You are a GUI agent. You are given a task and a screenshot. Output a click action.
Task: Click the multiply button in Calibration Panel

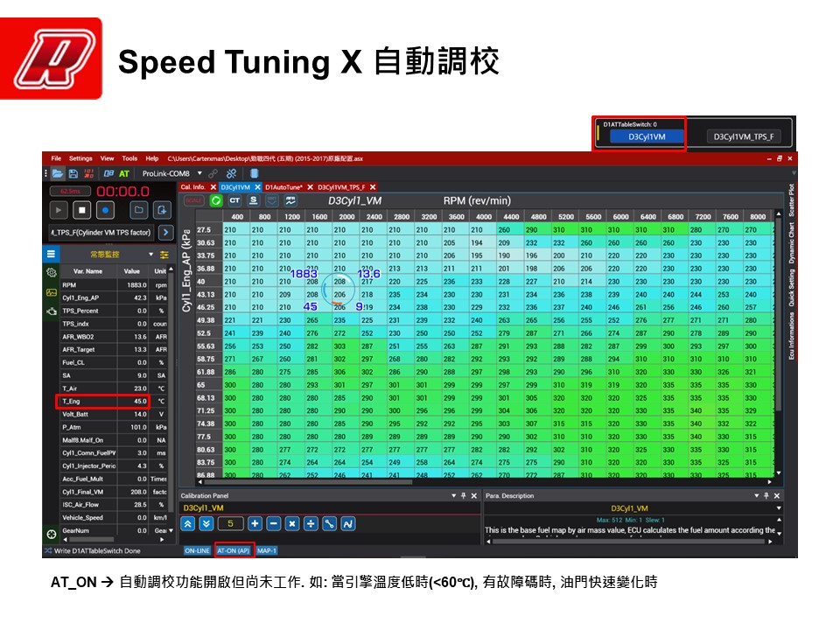(x=292, y=524)
